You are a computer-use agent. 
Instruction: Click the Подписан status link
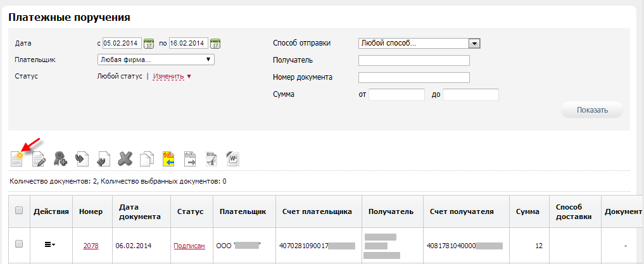[x=189, y=245]
